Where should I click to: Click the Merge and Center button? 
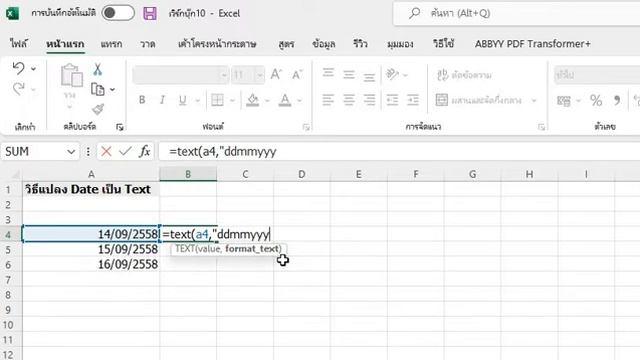point(479,100)
